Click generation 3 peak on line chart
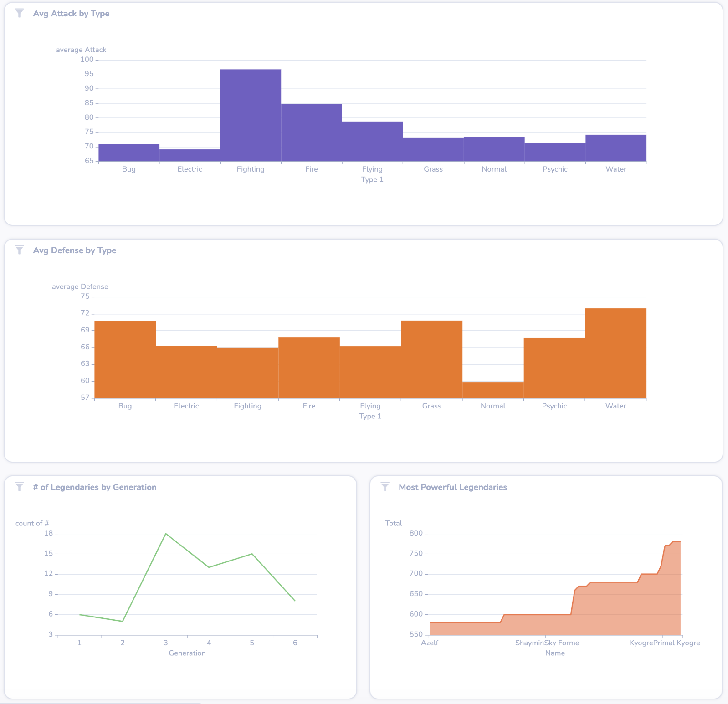Screen dimensions: 728x704 [166, 534]
